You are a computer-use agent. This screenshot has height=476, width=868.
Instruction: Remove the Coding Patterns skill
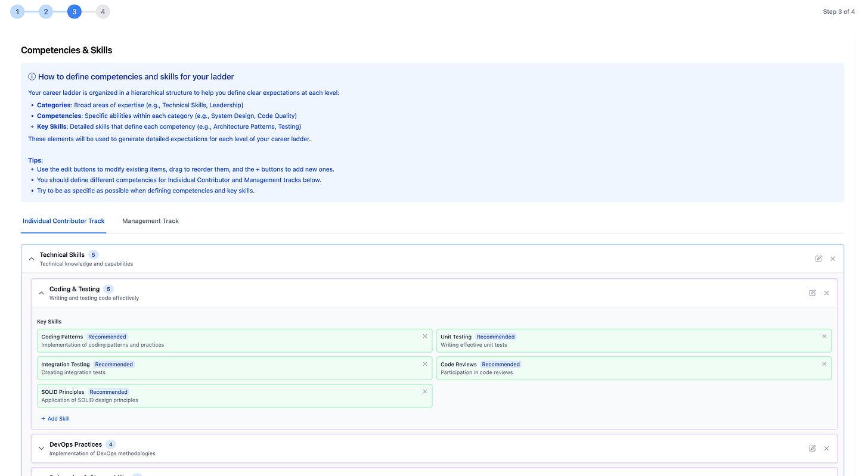(425, 336)
